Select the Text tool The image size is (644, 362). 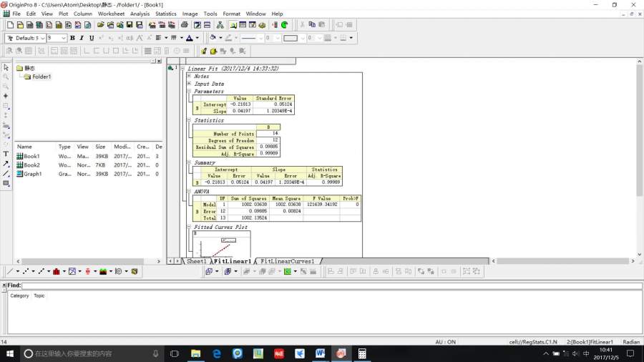6,154
